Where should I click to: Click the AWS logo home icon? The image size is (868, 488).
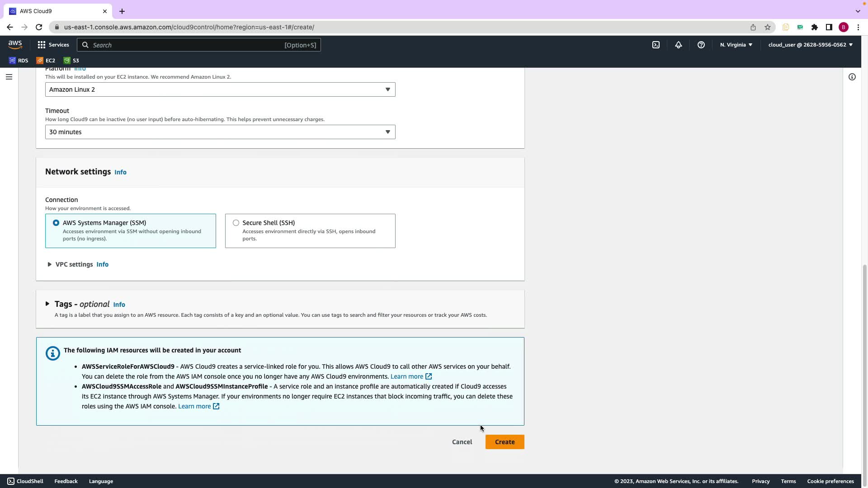(x=15, y=44)
